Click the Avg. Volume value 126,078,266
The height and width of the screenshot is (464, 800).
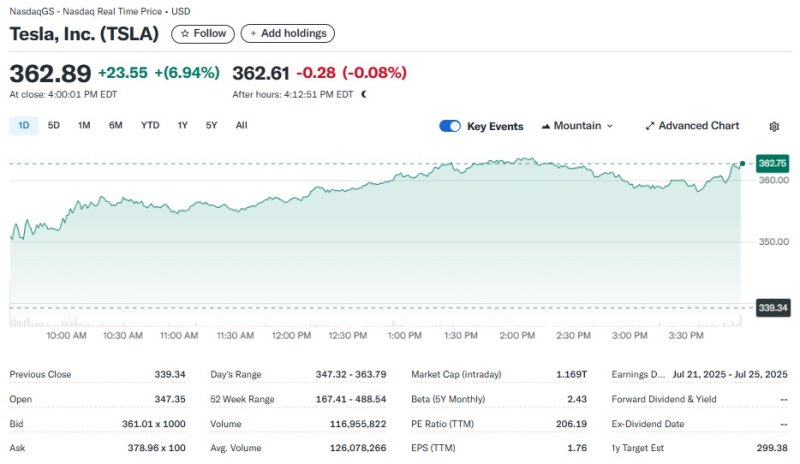pos(358,448)
